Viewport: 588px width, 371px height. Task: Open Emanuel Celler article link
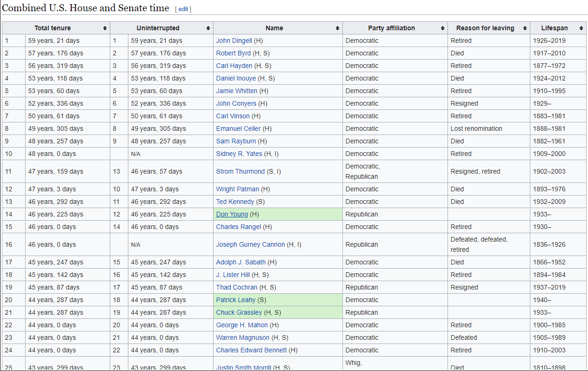tap(239, 128)
